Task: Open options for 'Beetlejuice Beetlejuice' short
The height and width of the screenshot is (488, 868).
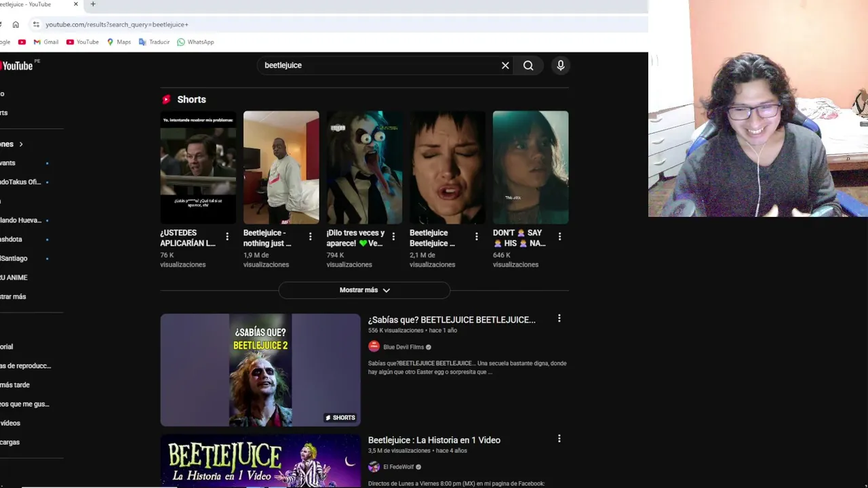Action: pyautogui.click(x=477, y=237)
